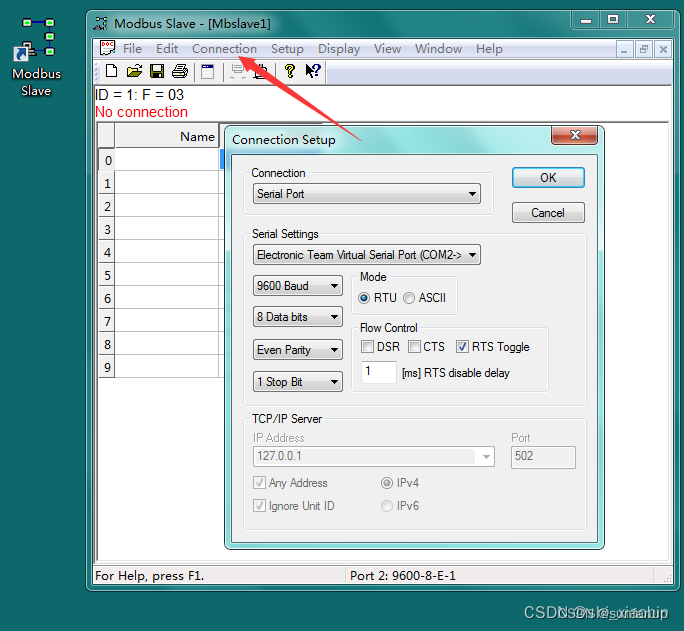The image size is (684, 631).
Task: Click 'Port 2: 9600-8-E-1' in status bar
Action: pos(403,576)
